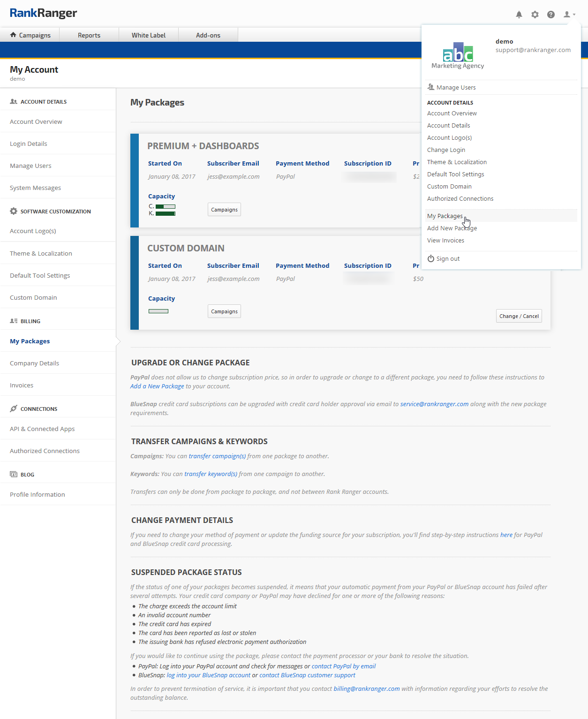
Task: Click the billing@rankranger.com email link
Action: [x=367, y=689]
